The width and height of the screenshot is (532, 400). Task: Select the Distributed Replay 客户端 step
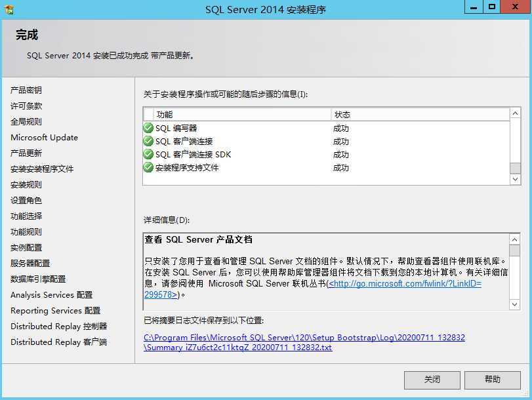click(58, 342)
